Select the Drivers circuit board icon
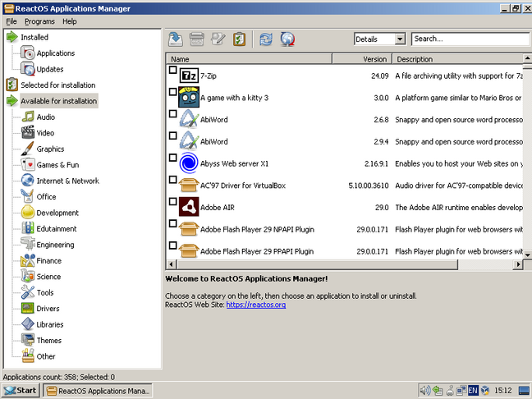The image size is (532, 399). (28, 308)
